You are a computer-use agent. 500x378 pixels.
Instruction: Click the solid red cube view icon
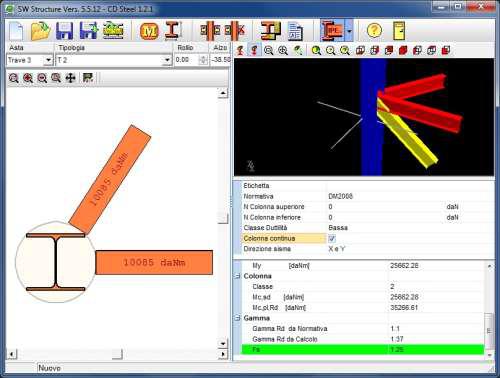coord(403,50)
